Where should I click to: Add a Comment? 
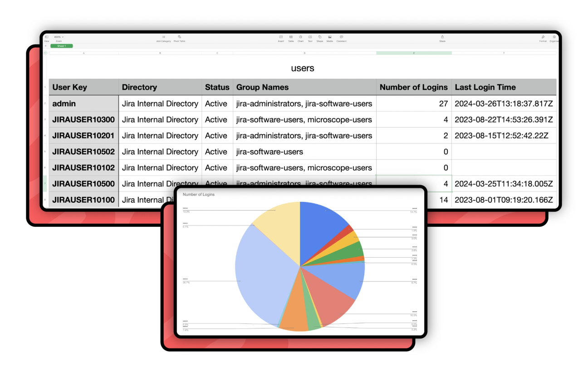(341, 37)
